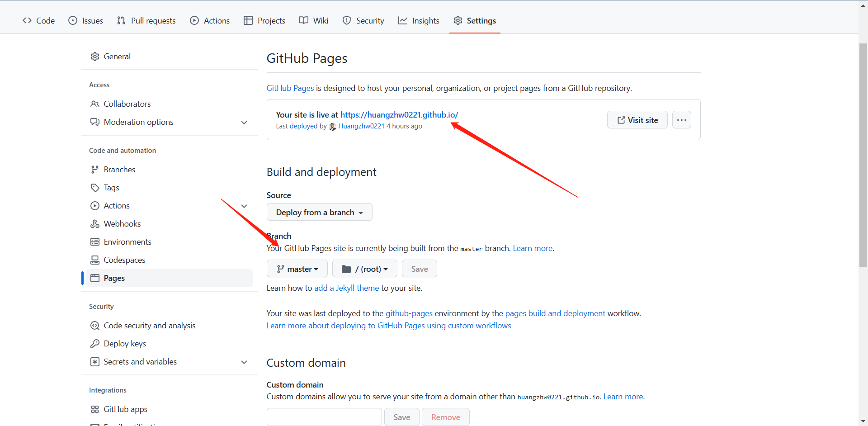The height and width of the screenshot is (426, 868).
Task: Expand Moderation options chevron
Action: (244, 123)
